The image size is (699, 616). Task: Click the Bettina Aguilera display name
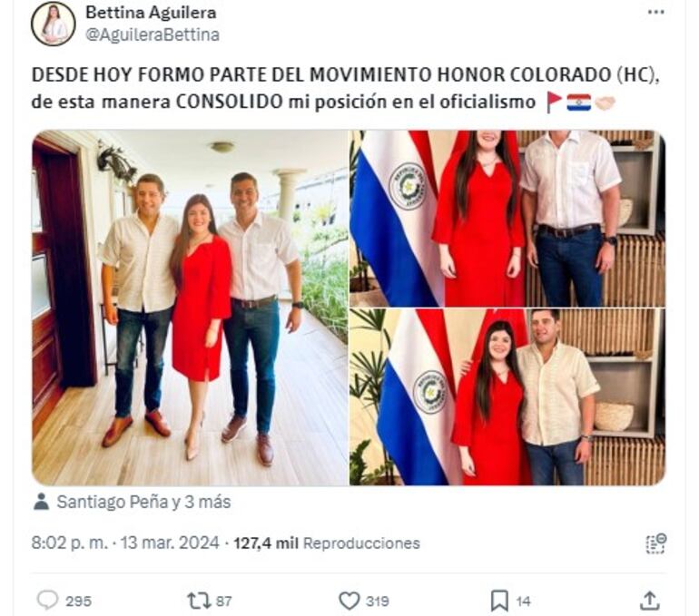pos(151,13)
